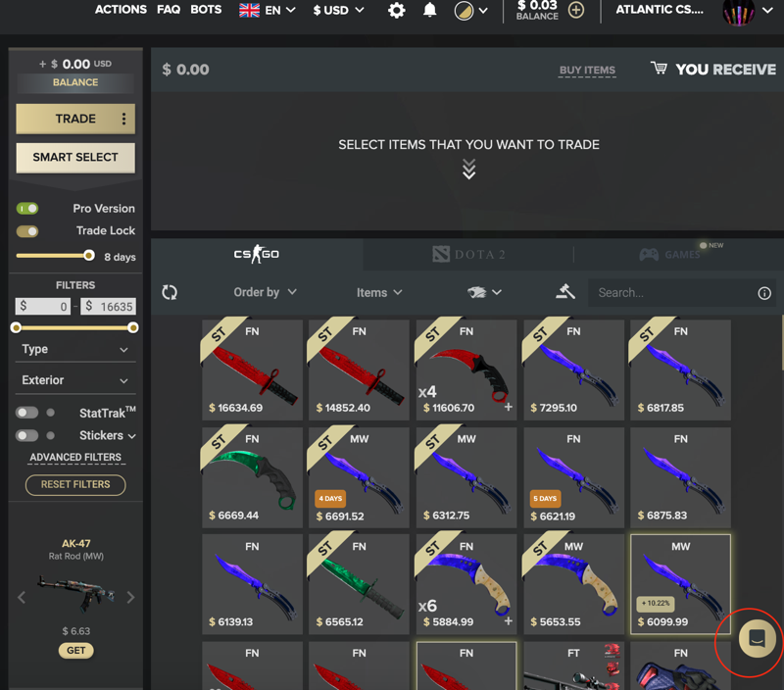The width and height of the screenshot is (784, 690).
Task: Open the live chat bubble
Action: point(757,638)
